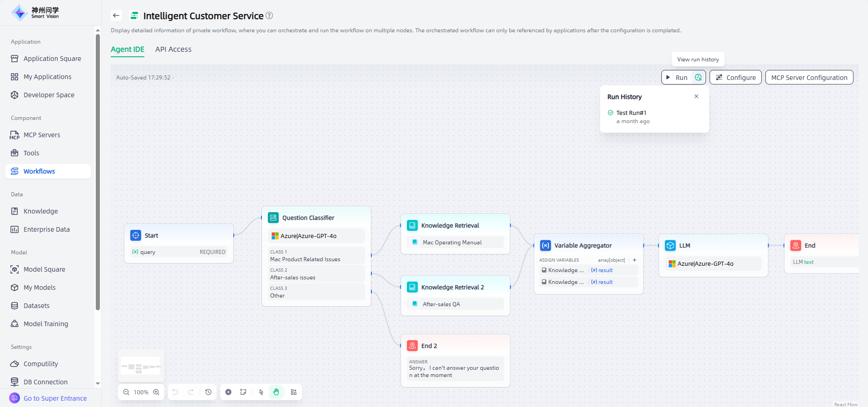Switch to the API Access tab

(x=173, y=49)
